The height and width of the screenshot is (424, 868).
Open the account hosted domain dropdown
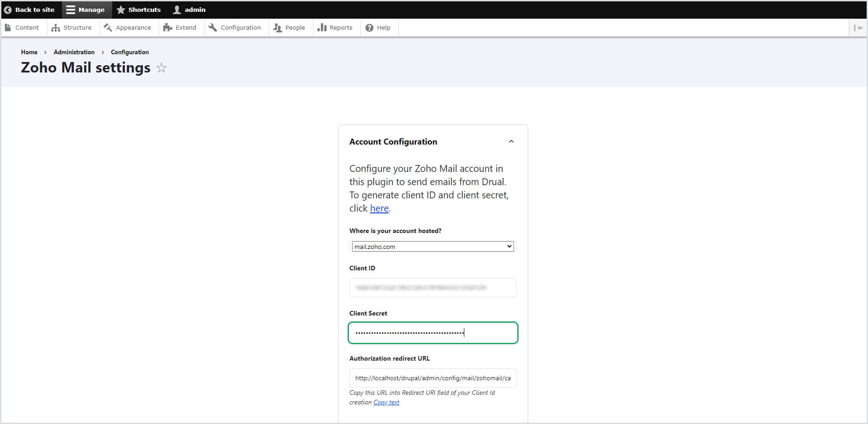coord(433,247)
